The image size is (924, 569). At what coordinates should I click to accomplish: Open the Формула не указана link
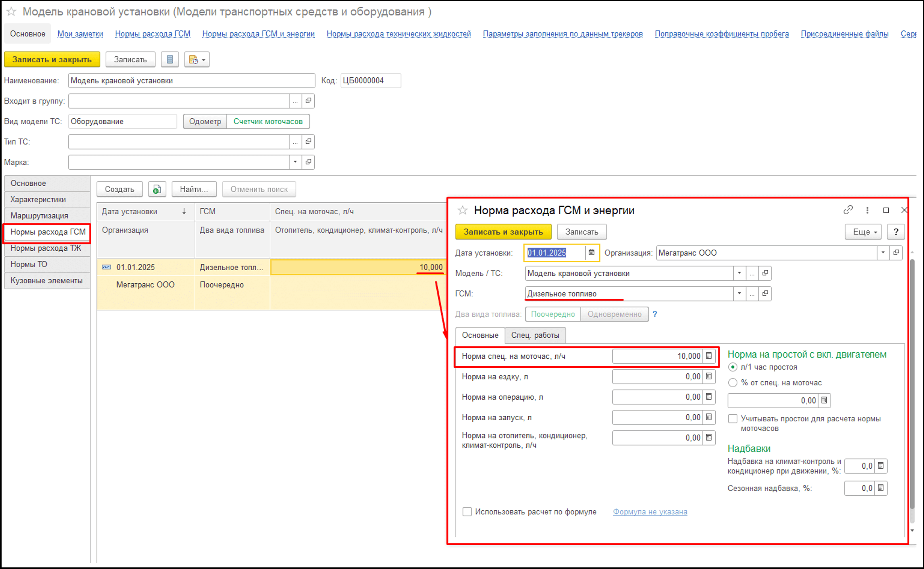pyautogui.click(x=650, y=512)
